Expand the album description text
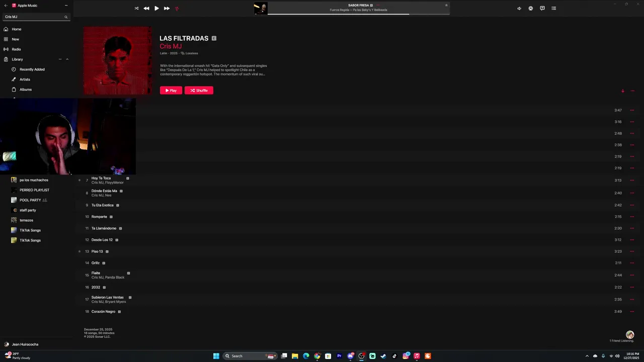This screenshot has height=362, width=644. (214, 70)
